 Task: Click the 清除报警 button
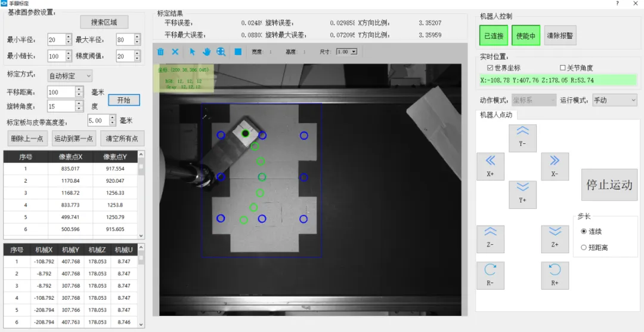560,35
